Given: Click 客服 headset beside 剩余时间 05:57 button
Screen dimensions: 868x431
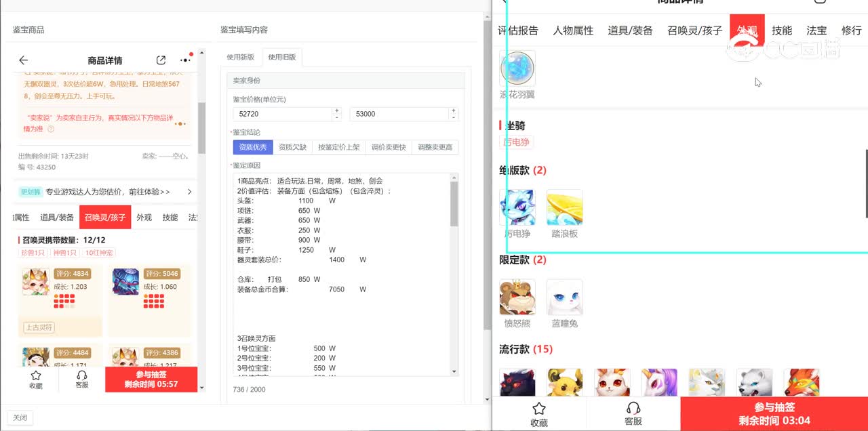Looking at the screenshot, I should [82, 379].
